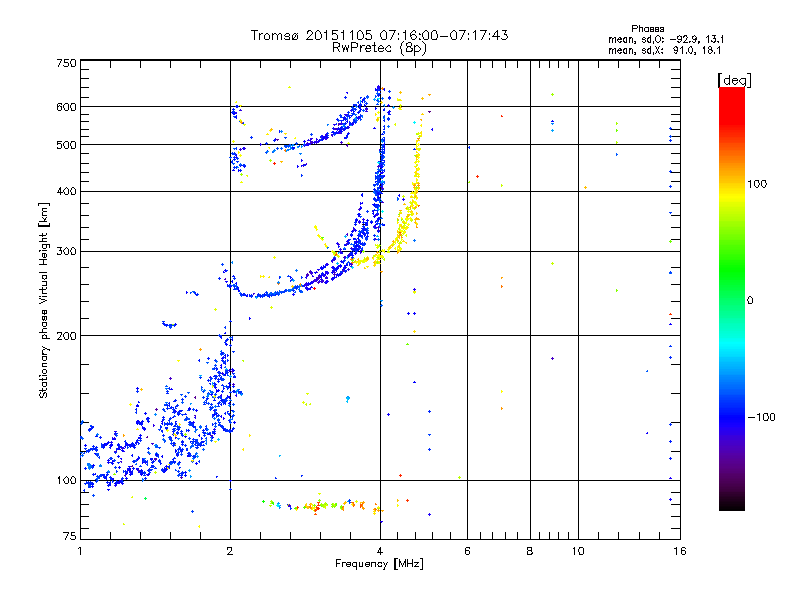Click the 'mean, sd,O: -92.9, 13.1' line

(666, 39)
